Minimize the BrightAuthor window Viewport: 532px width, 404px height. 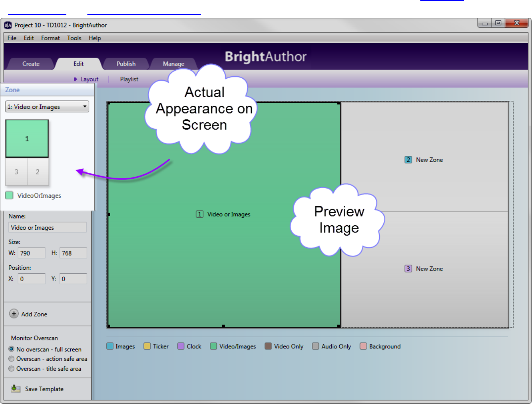[485, 23]
